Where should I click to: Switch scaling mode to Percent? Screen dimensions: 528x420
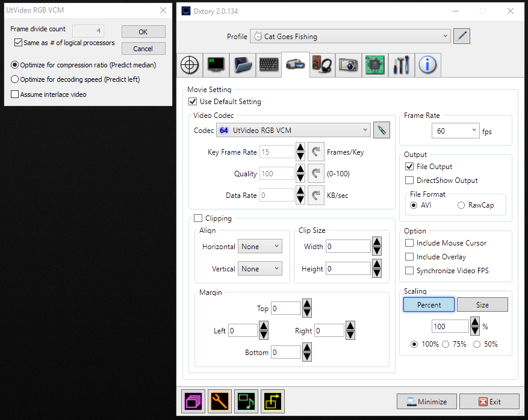coord(429,304)
